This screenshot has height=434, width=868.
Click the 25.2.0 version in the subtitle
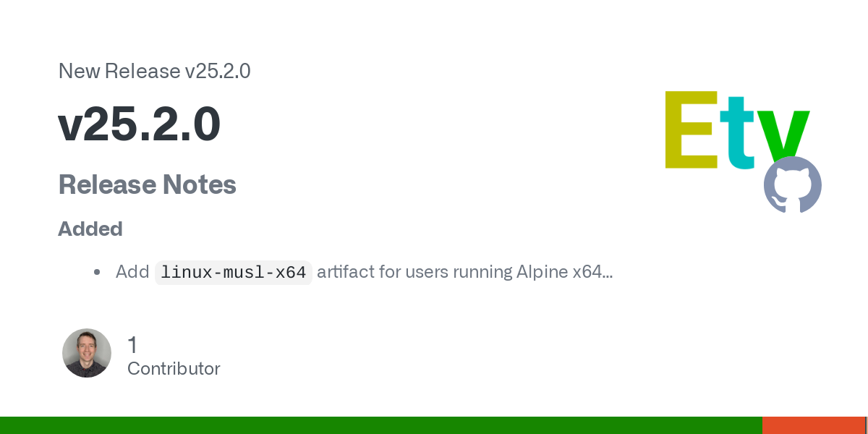pyautogui.click(x=224, y=71)
